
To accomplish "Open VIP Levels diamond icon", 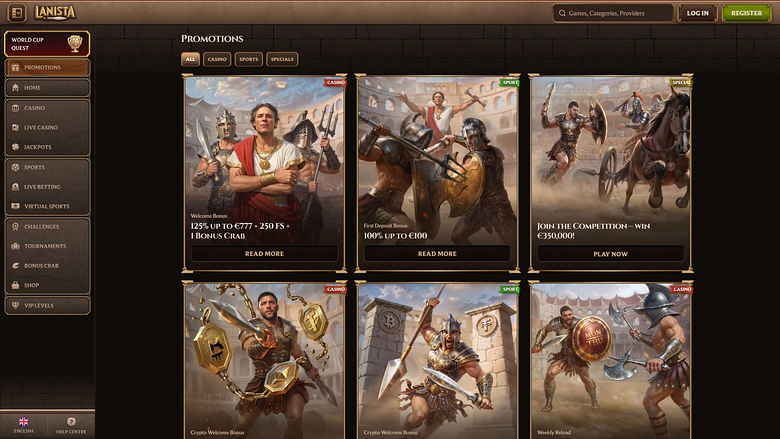I will tap(15, 305).
